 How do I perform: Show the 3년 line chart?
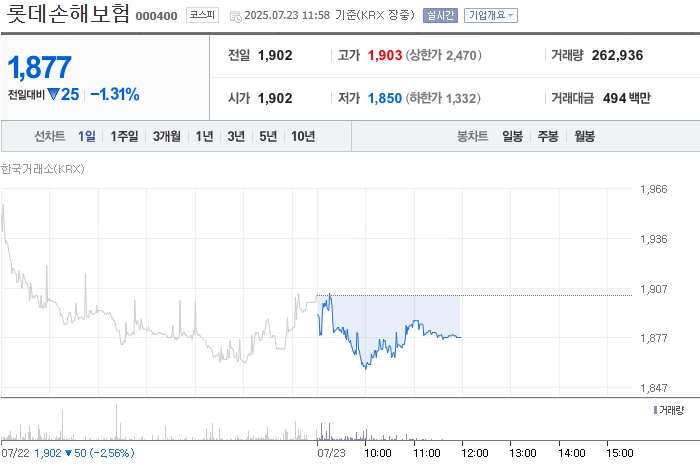236,136
